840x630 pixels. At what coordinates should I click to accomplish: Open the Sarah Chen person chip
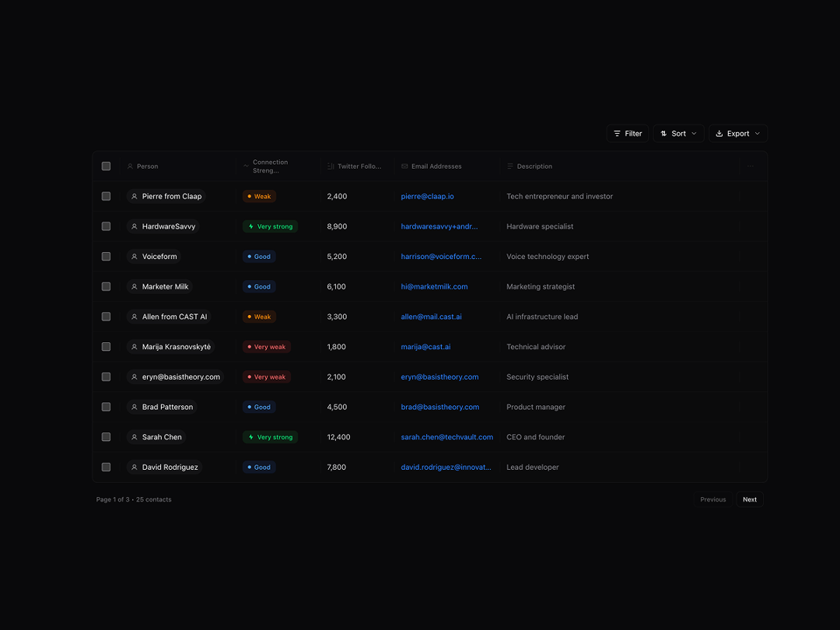click(156, 436)
